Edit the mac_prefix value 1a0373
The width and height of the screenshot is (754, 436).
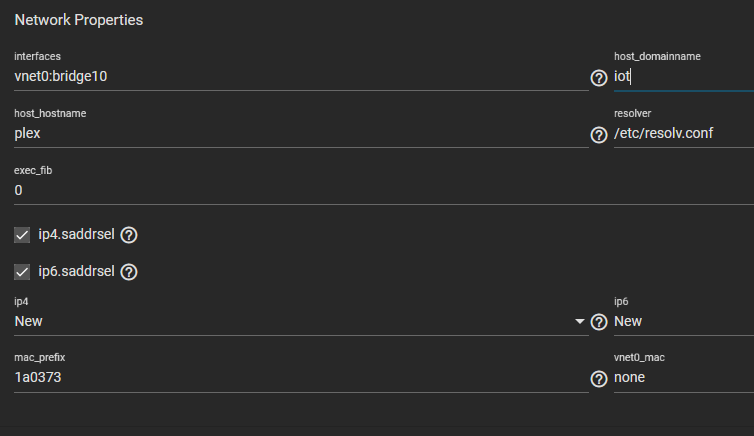point(302,378)
